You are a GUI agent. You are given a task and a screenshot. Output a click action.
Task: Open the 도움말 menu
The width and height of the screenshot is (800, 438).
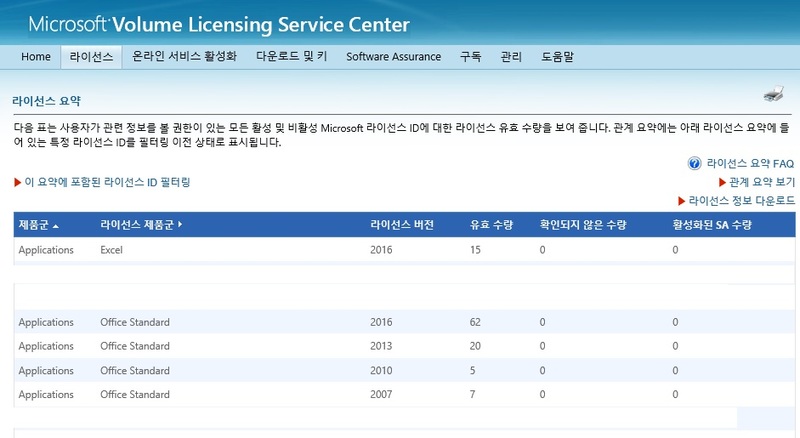(558, 56)
